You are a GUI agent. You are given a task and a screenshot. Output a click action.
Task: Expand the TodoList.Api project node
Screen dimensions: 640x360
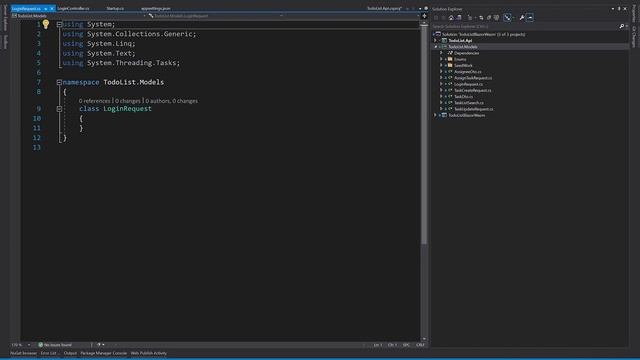pos(435,40)
